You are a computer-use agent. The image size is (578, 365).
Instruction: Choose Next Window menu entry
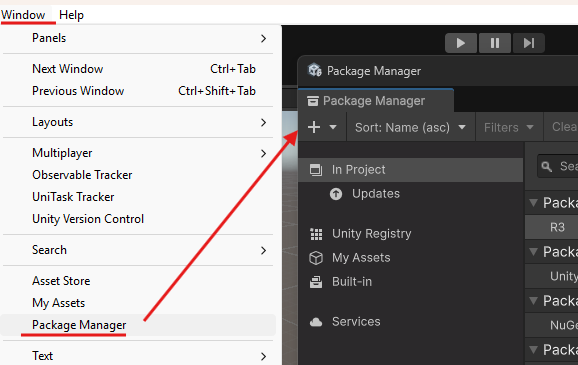[x=138, y=69]
